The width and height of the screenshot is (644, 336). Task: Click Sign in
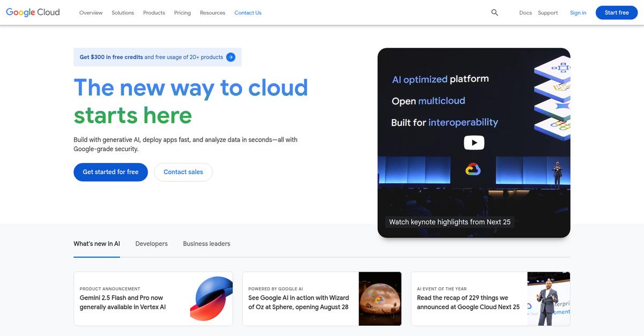click(578, 13)
